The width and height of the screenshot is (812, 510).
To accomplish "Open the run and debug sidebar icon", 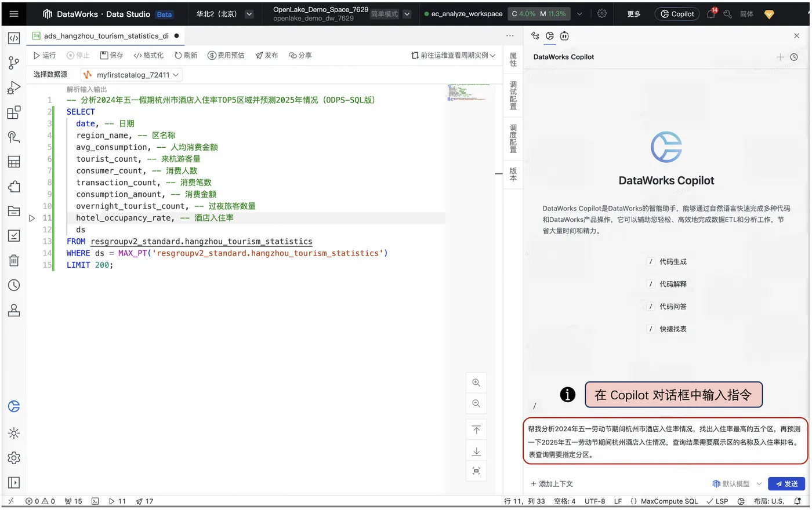I will 14,88.
